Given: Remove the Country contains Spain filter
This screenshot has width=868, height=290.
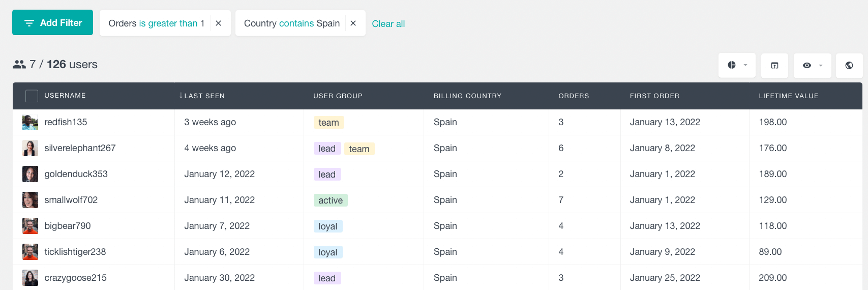Looking at the screenshot, I should click(353, 23).
